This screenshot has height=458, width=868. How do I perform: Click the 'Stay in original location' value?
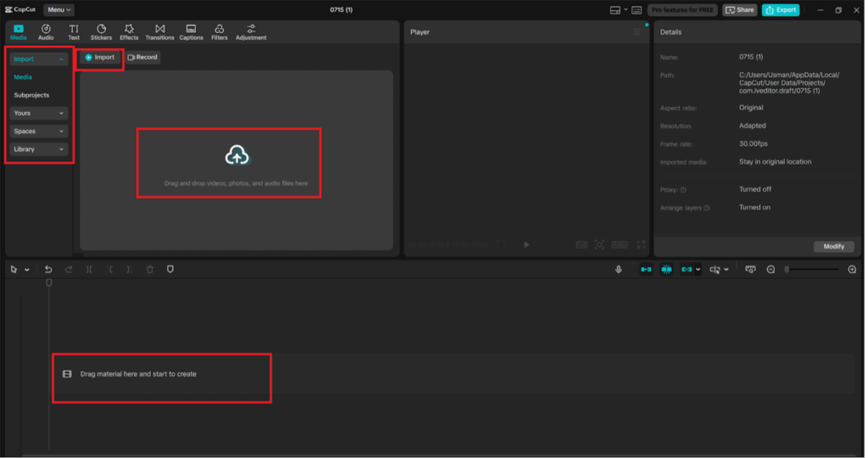[x=775, y=162]
